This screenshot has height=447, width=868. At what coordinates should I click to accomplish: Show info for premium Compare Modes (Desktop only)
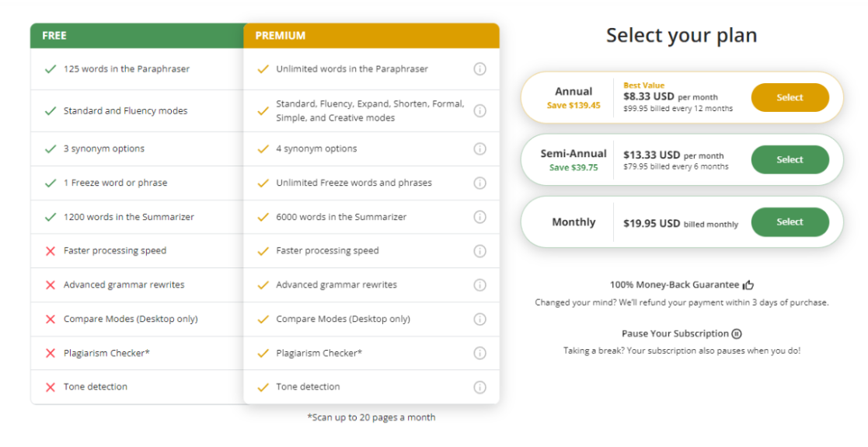(479, 320)
